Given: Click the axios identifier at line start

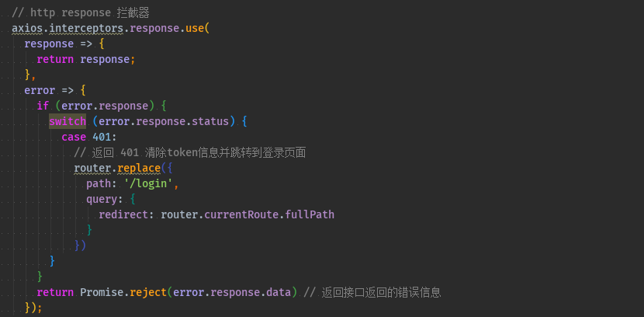Looking at the screenshot, I should tap(27, 28).
